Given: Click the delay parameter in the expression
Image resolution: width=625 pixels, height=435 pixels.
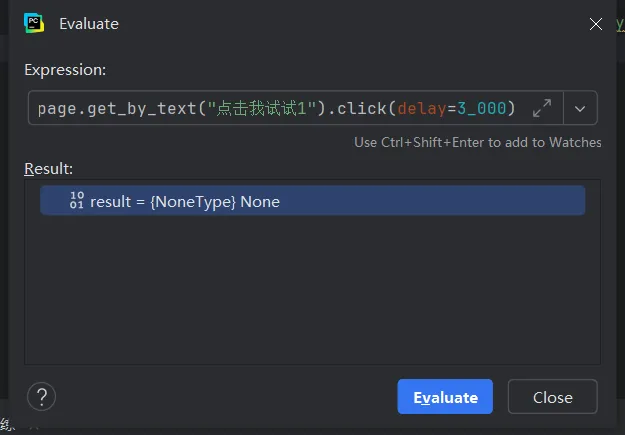Looking at the screenshot, I should pos(422,108).
